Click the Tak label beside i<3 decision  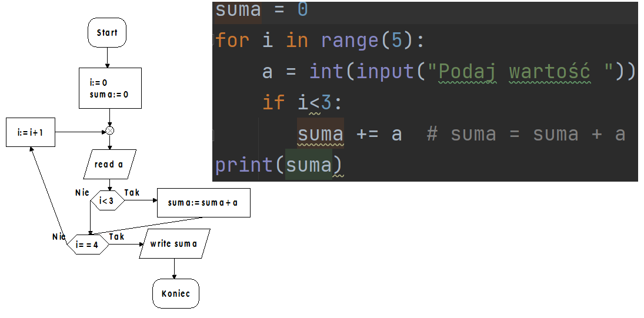132,192
